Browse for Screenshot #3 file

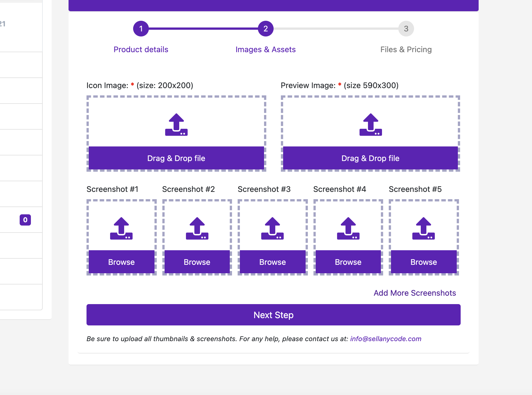click(272, 262)
